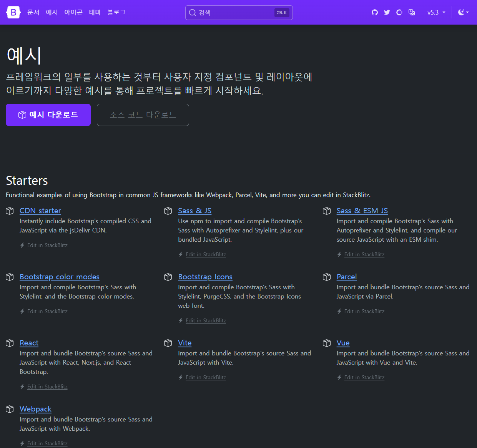Open the GitHub icon link
This screenshot has height=448, width=477.
point(375,12)
